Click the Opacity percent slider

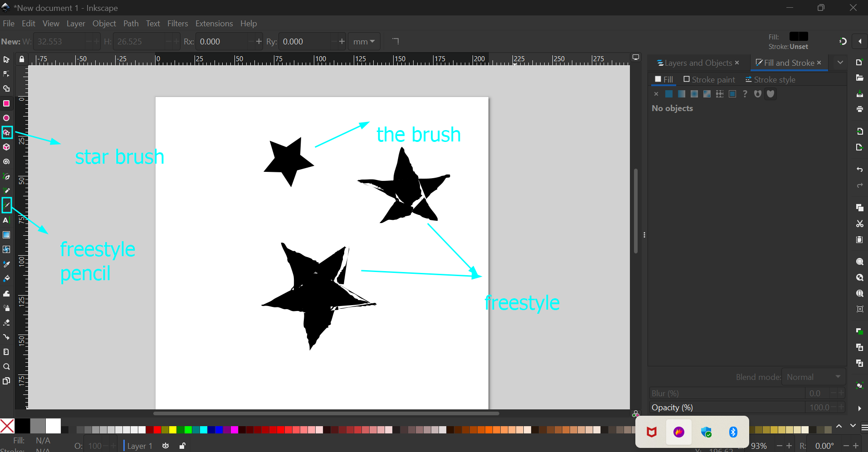click(727, 408)
